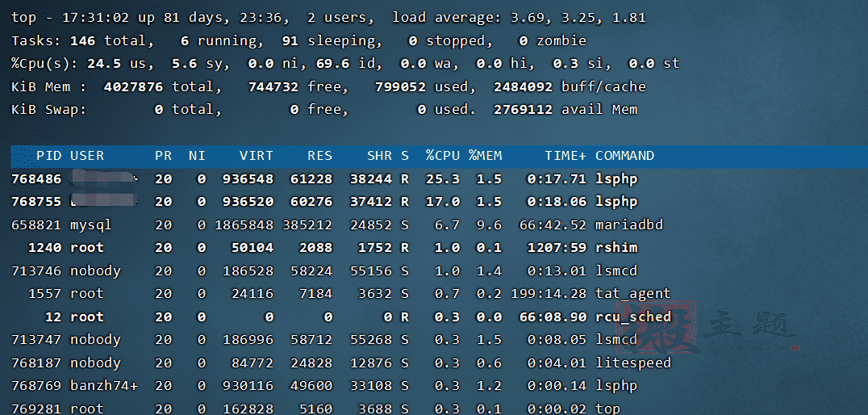Click the rshim command
This screenshot has height=415, width=868.
pyautogui.click(x=616, y=248)
